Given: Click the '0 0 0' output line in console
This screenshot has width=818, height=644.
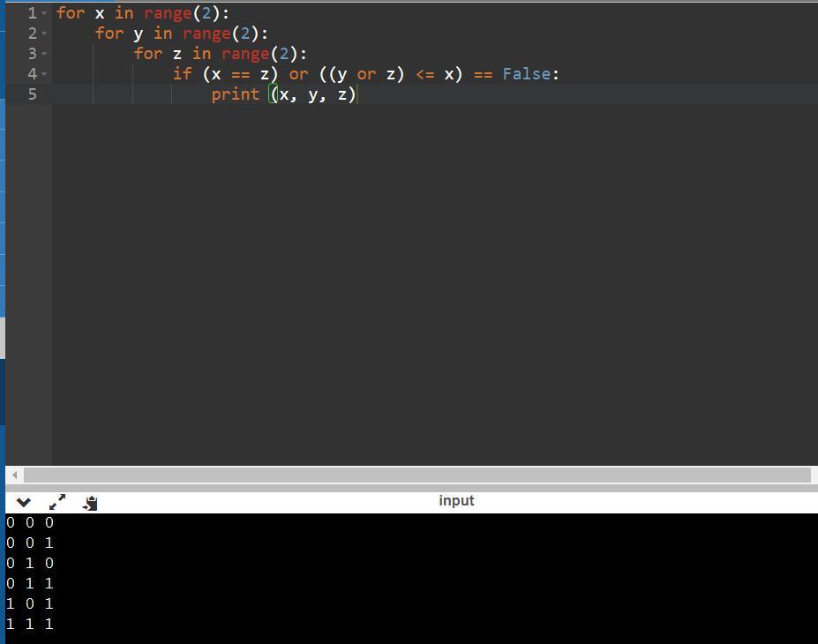Looking at the screenshot, I should 30,522.
